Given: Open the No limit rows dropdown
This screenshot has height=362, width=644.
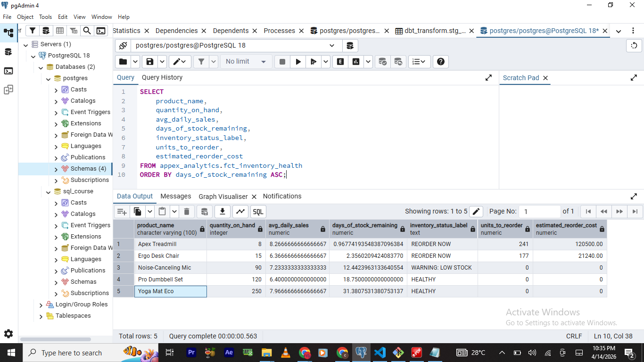Looking at the screenshot, I should pyautogui.click(x=246, y=62).
